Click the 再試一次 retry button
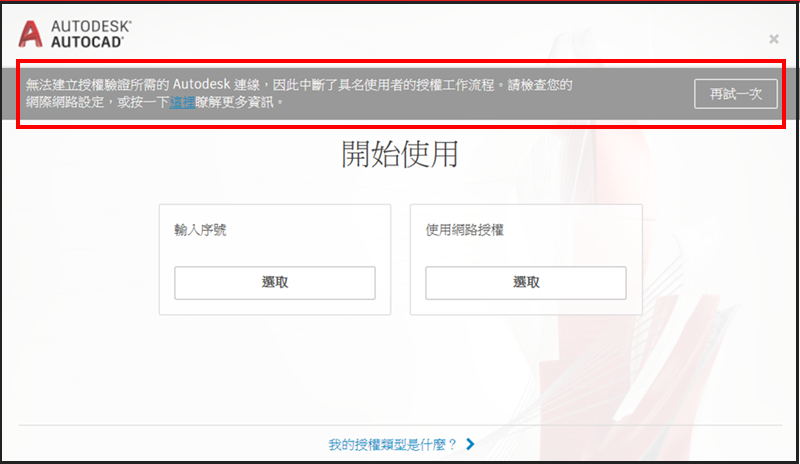This screenshot has width=800, height=464. tap(736, 94)
